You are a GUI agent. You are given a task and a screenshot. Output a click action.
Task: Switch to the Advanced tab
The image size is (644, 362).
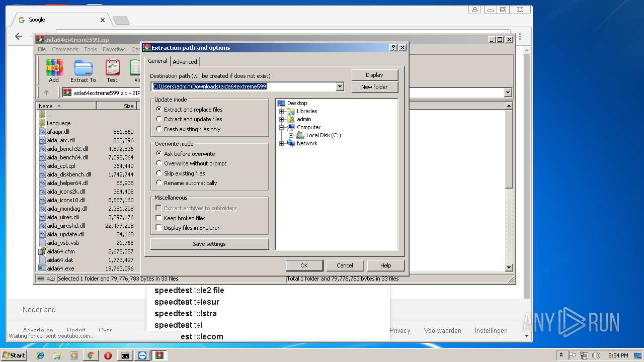185,62
